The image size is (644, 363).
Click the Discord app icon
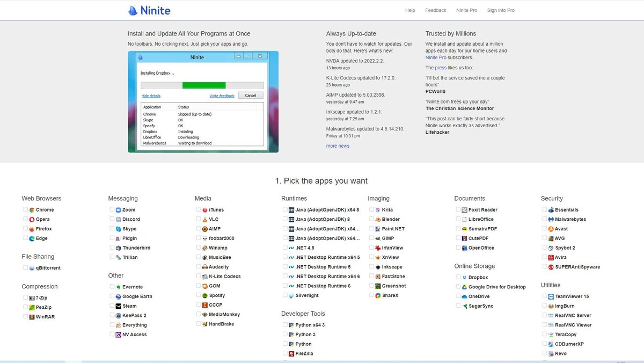(x=119, y=220)
